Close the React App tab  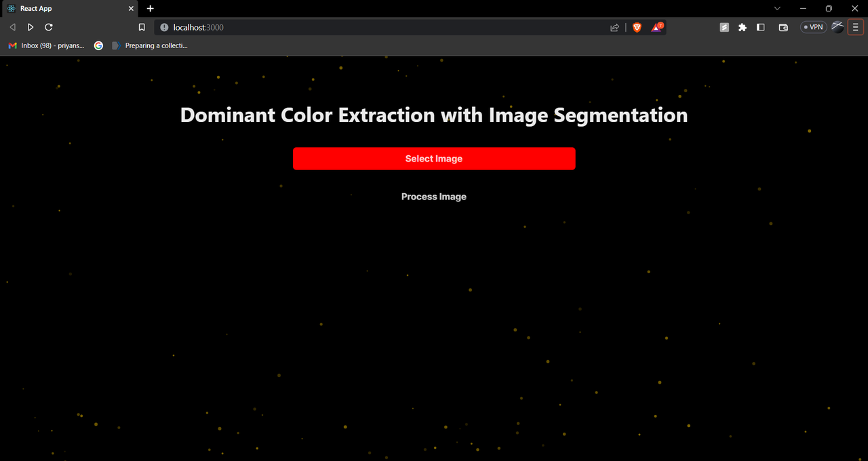coord(132,9)
